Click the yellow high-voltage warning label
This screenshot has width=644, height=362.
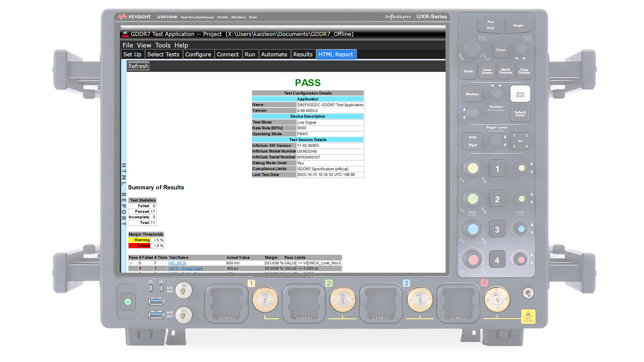(528, 316)
